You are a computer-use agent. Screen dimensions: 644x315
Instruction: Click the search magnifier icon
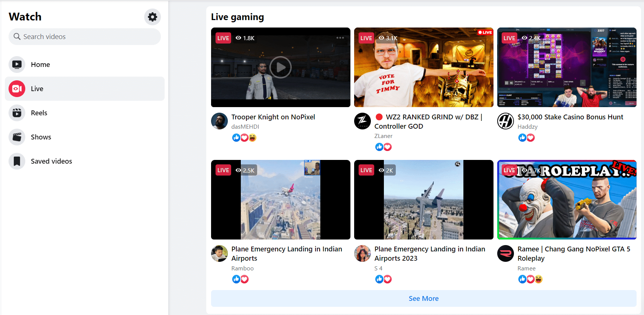17,36
